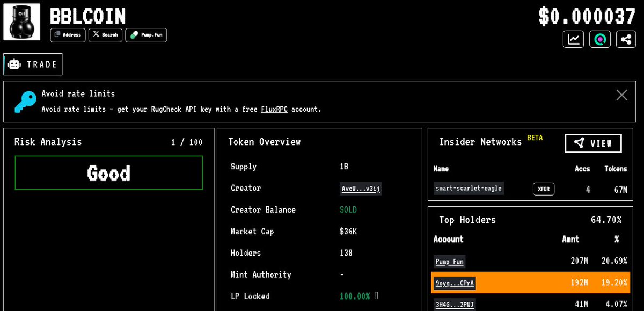Image resolution: width=644 pixels, height=311 pixels.
Task: Click the Risk Analysis heading
Action: tap(48, 142)
